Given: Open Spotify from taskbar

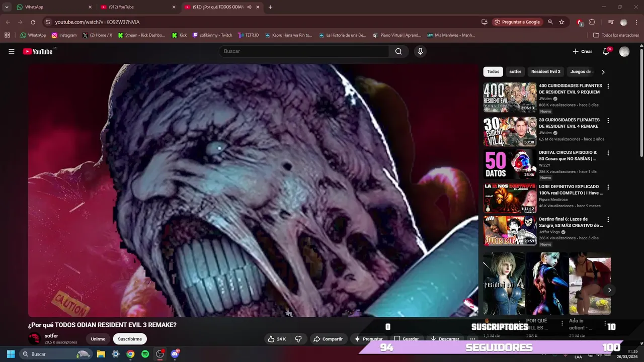Looking at the screenshot, I should tap(145, 354).
